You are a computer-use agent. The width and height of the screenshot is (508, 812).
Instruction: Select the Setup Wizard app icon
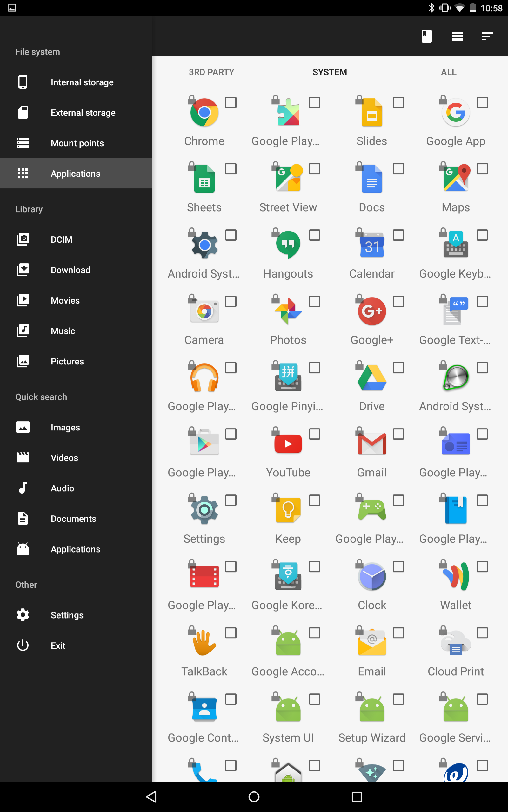click(372, 709)
